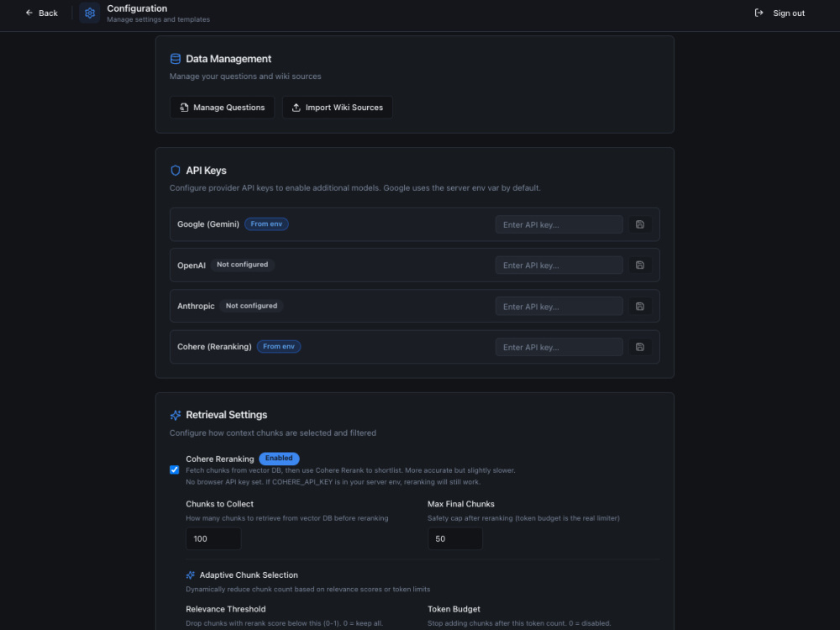840x630 pixels.
Task: Click the Relevance Threshold label
Action: [225, 609]
